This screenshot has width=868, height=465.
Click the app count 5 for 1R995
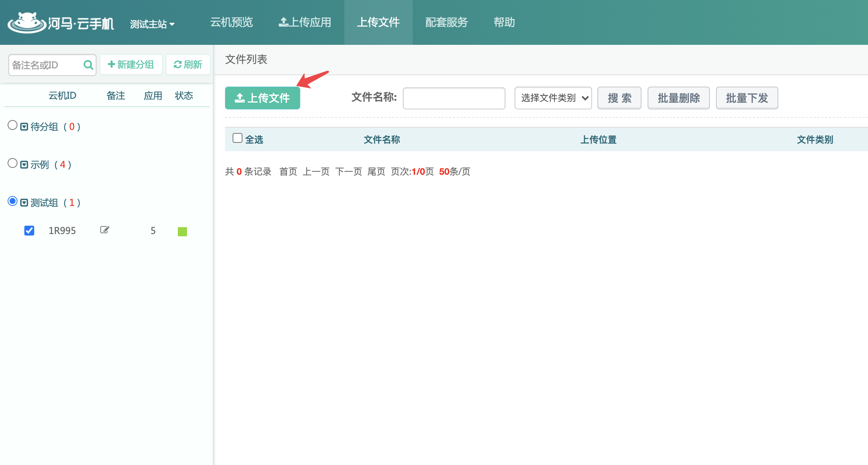(153, 231)
